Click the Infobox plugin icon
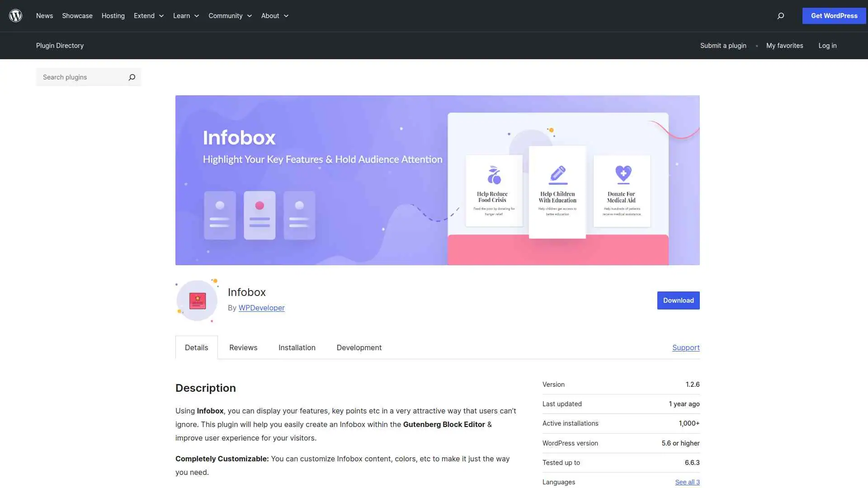The width and height of the screenshot is (868, 488). pos(197,300)
